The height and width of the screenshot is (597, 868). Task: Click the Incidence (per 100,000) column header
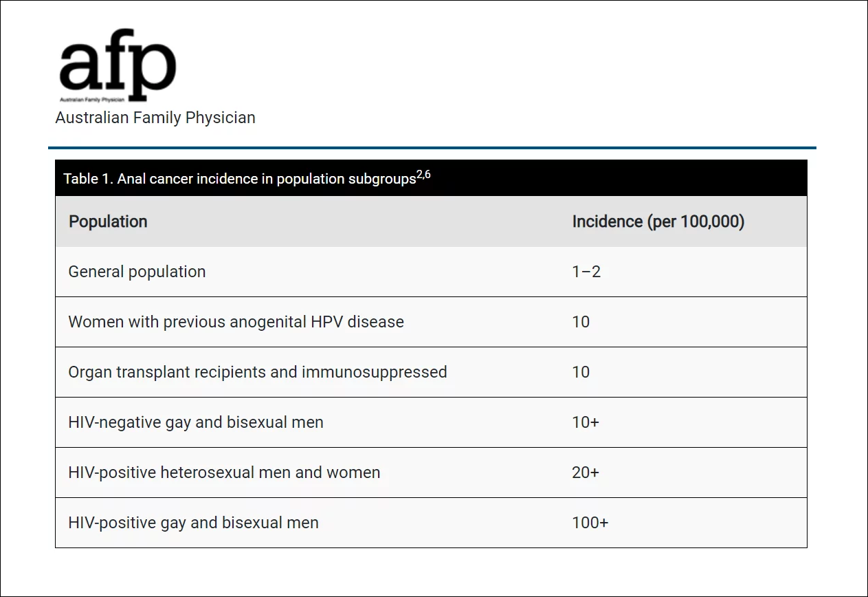(658, 221)
